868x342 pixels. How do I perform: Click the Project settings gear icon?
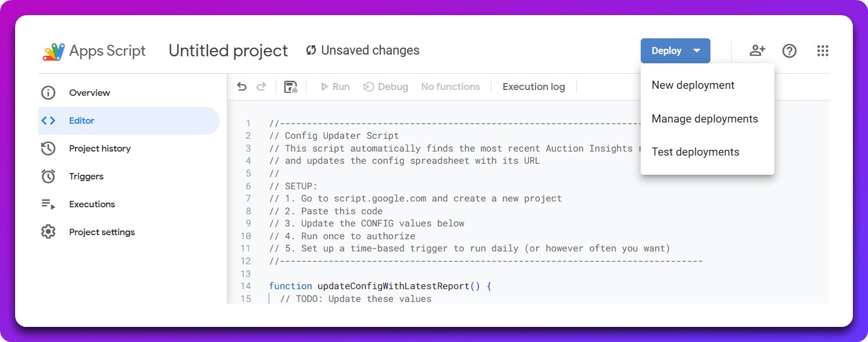tap(48, 232)
